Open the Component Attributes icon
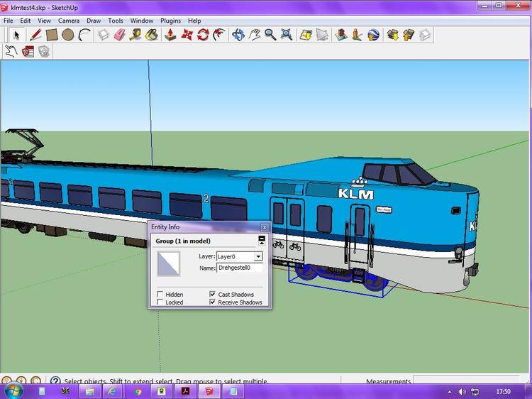This screenshot has width=532, height=399. 44,52
